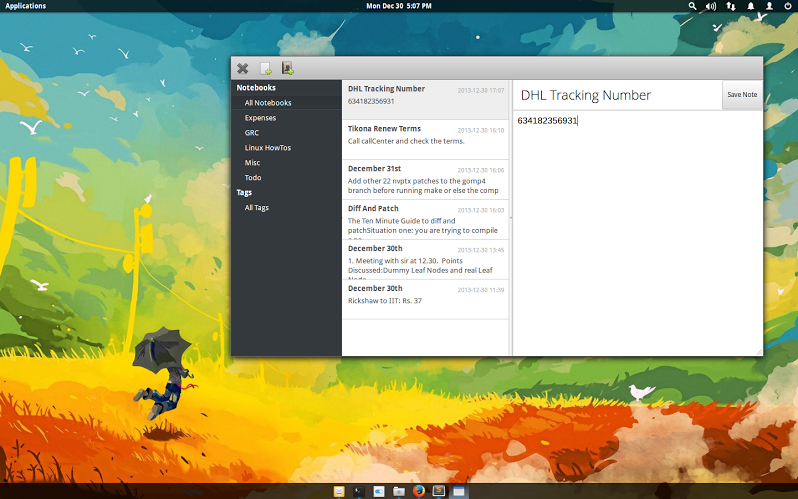
Task: Create a new note with page-plus icon
Action: (266, 68)
